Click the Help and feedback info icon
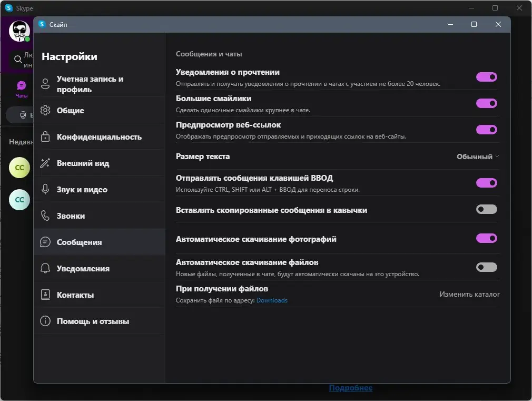Viewport: 532px width, 401px height. click(x=45, y=321)
